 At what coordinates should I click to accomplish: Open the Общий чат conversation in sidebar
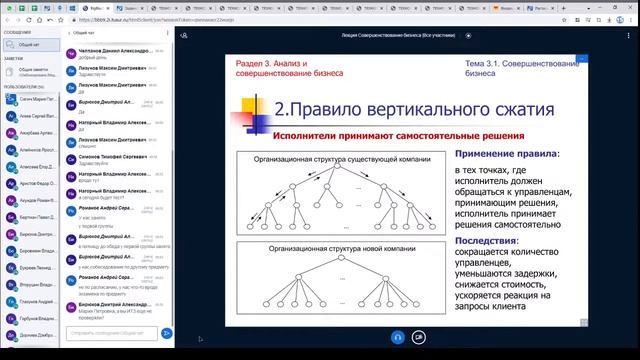click(32, 44)
